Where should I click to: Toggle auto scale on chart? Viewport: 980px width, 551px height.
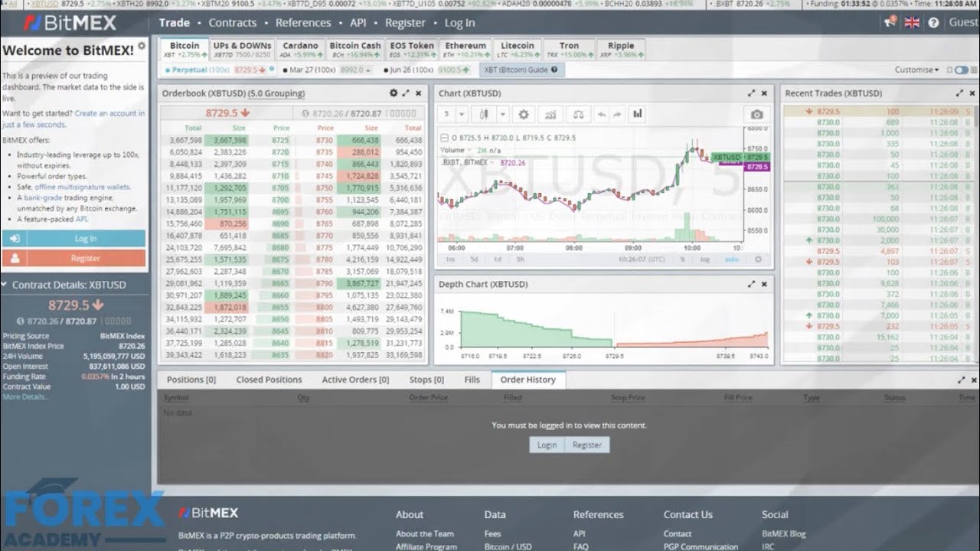732,259
